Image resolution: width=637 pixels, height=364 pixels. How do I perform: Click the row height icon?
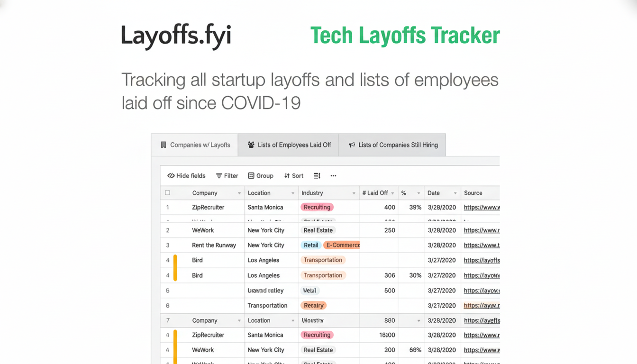coord(317,176)
